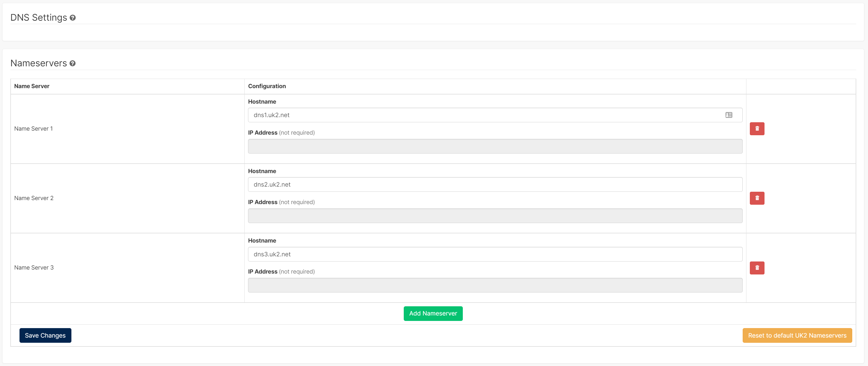Click the Configuration column header
Viewport: 868px width, 366px height.
pyautogui.click(x=266, y=86)
